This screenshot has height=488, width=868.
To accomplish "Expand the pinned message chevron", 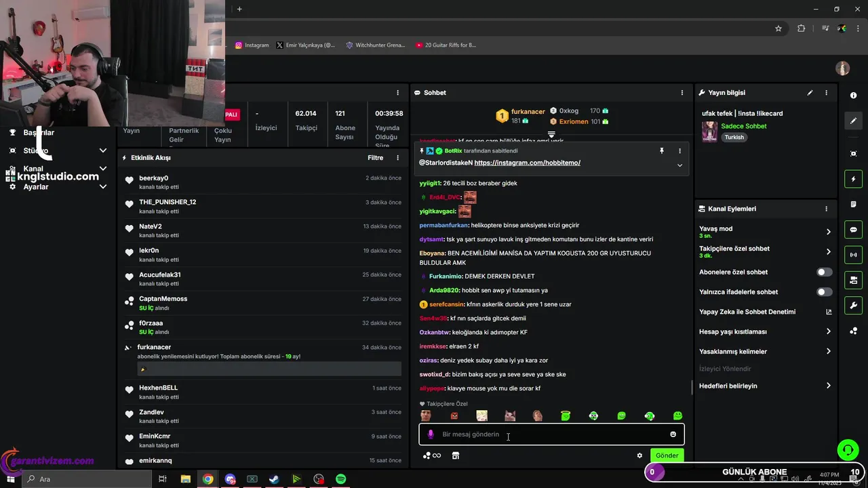I will (679, 165).
